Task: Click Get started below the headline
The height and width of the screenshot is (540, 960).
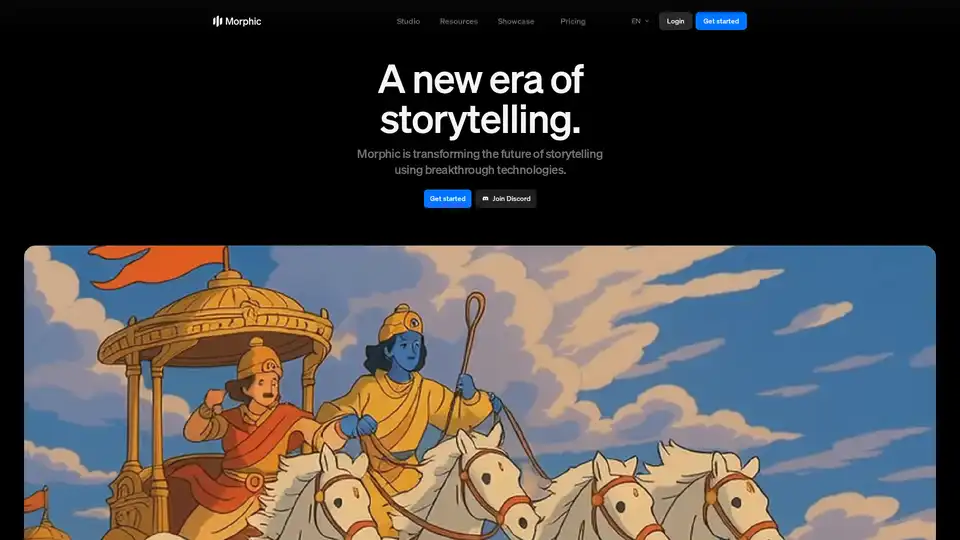Action: [448, 198]
